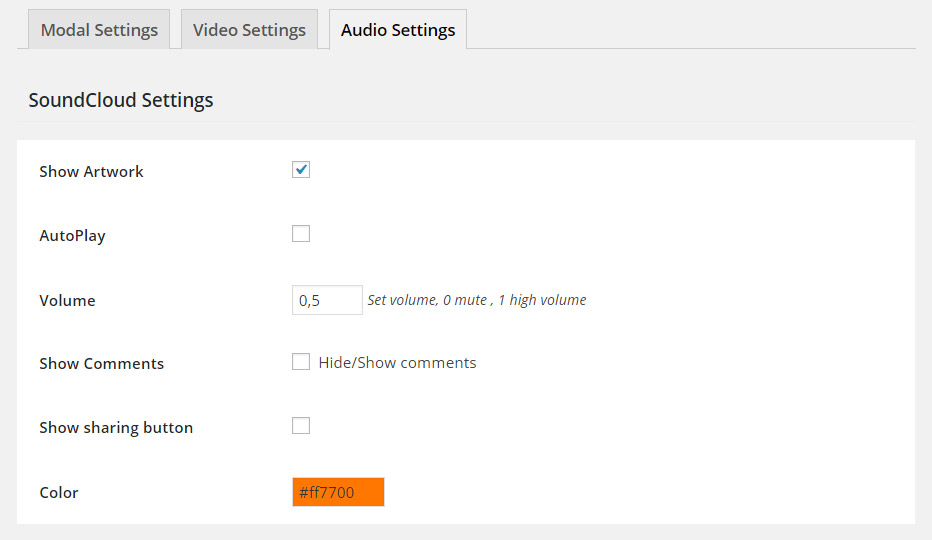Click the Volume input field
Image resolution: width=932 pixels, height=540 pixels.
(x=327, y=300)
